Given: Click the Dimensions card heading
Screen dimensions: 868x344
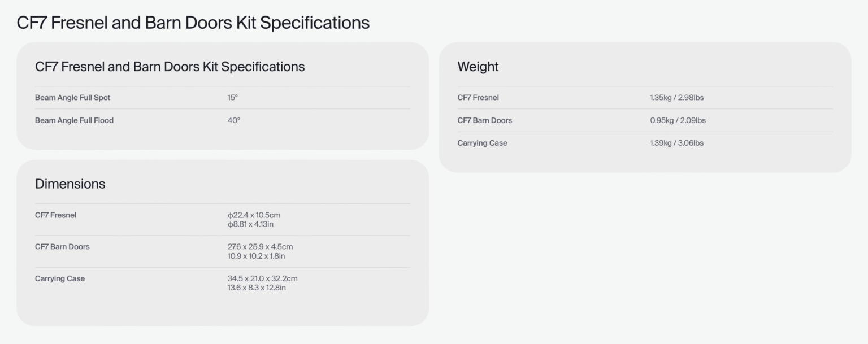Looking at the screenshot, I should coord(70,184).
